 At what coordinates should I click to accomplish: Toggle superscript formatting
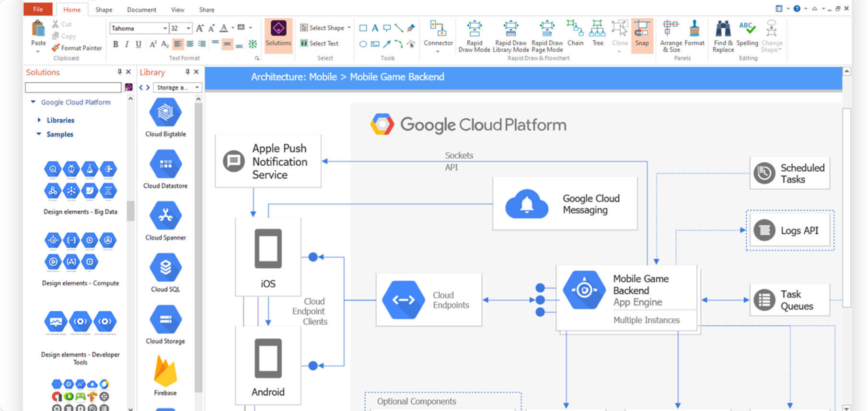pos(153,44)
